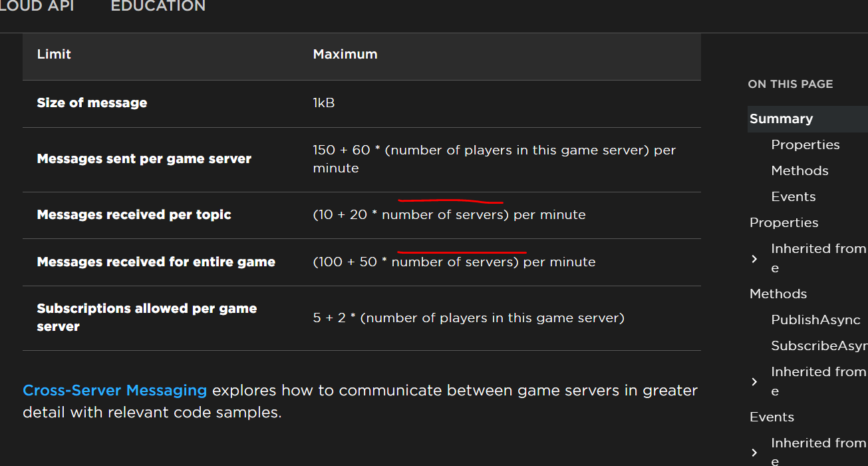Viewport: 868px width, 466px height.
Task: Click the Methods heading in the sidebar
Action: pyautogui.click(x=778, y=293)
